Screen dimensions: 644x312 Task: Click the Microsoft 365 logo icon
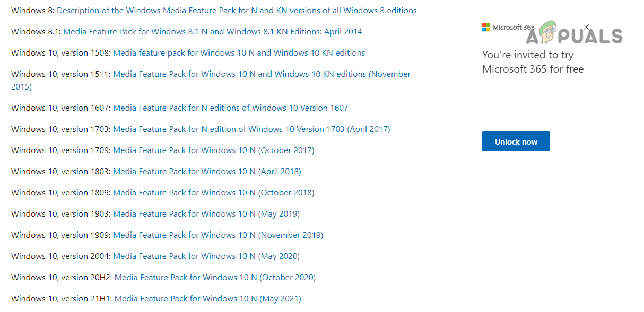pyautogui.click(x=486, y=27)
